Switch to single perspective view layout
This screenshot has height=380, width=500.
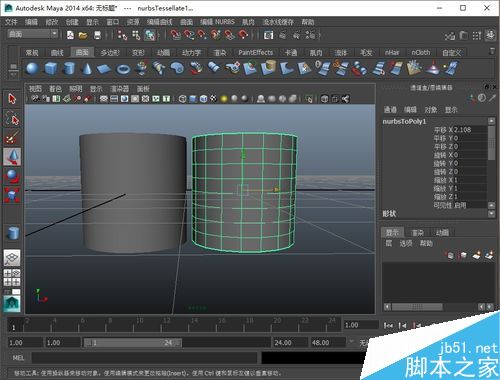tap(12, 258)
